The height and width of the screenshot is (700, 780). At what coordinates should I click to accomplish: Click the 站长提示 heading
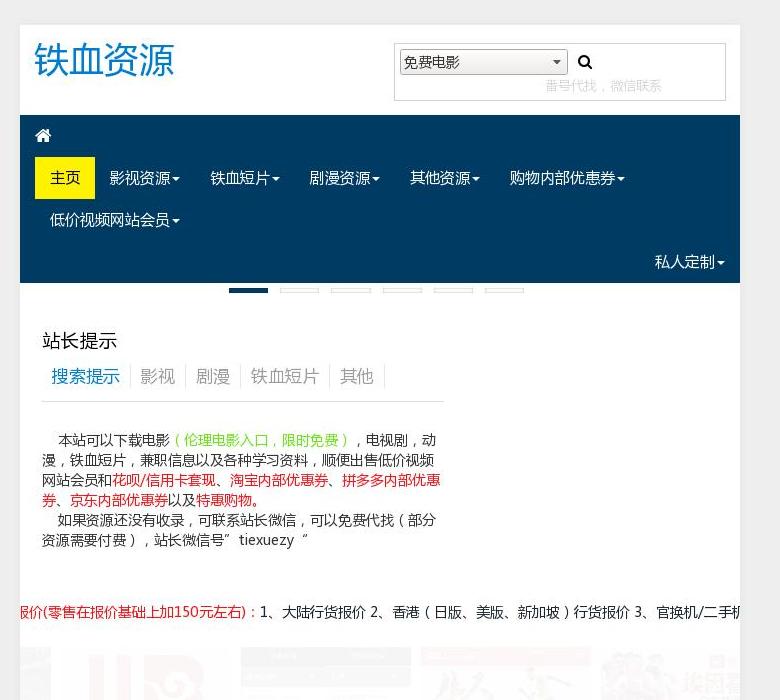coord(80,341)
